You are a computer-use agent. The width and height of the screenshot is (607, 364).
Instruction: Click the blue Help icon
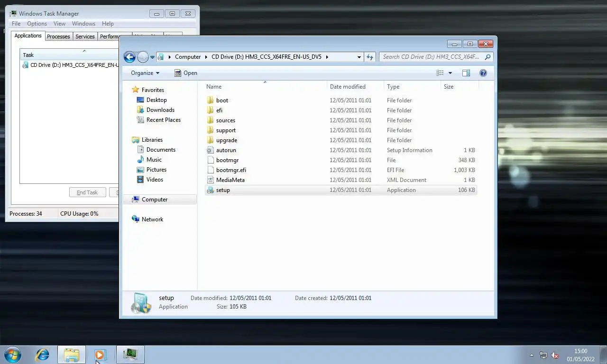pyautogui.click(x=483, y=73)
